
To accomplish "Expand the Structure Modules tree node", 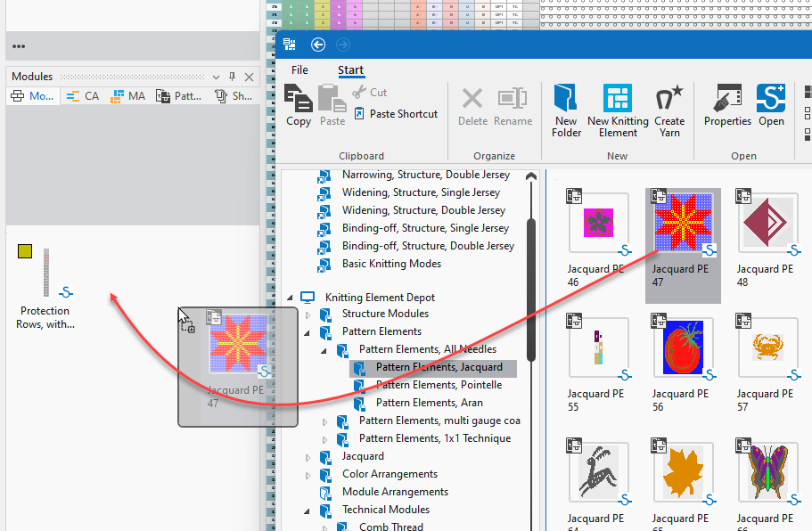I will pos(309,315).
